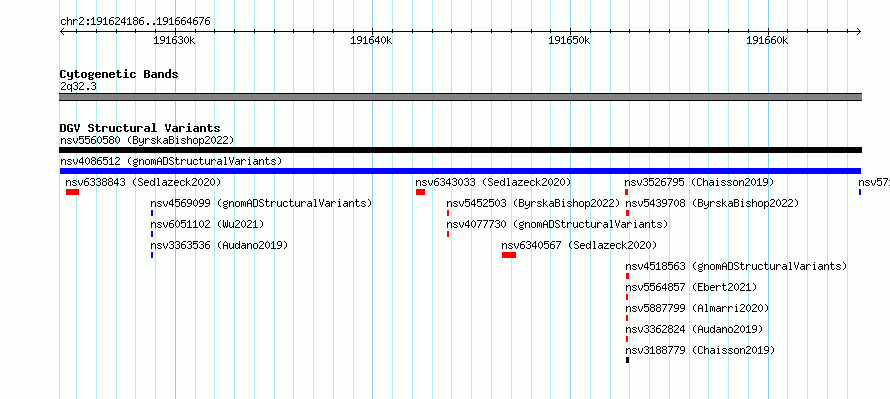Click the blue glyph under nsv6051102

(x=152, y=234)
